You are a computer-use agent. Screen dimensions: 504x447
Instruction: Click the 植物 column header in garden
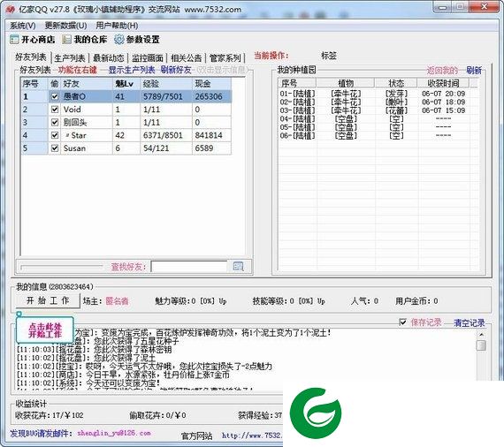point(346,84)
